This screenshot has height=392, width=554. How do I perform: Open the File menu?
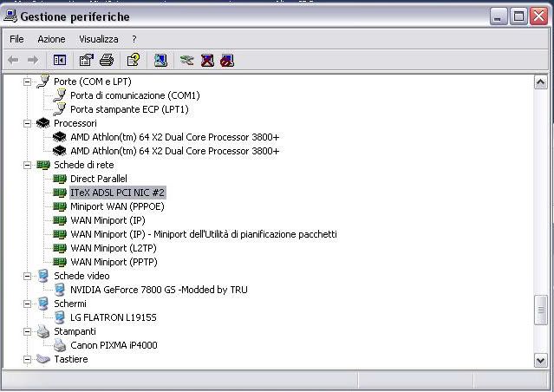(x=16, y=39)
